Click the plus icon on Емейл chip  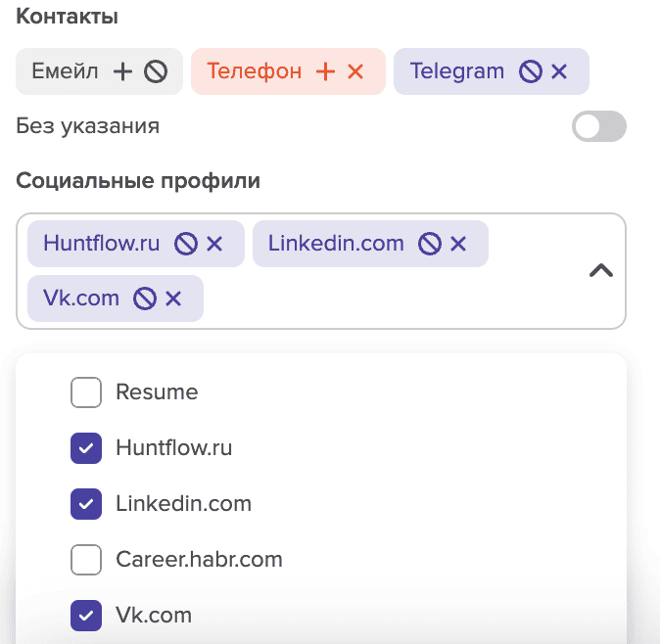point(122,71)
